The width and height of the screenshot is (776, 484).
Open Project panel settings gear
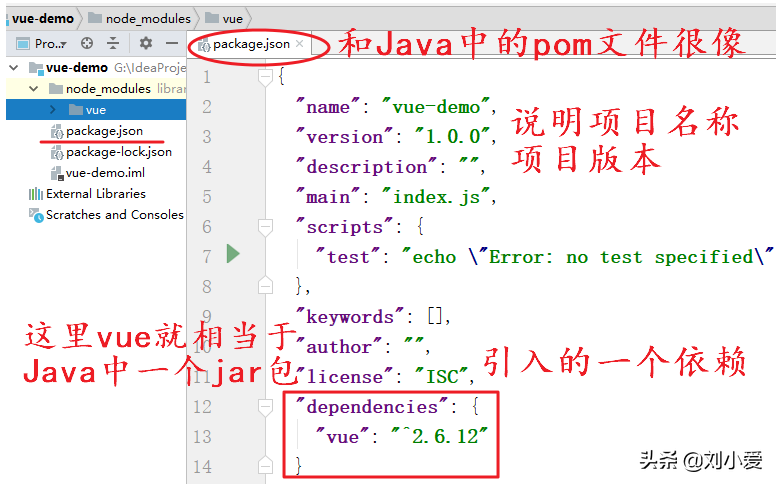[146, 43]
